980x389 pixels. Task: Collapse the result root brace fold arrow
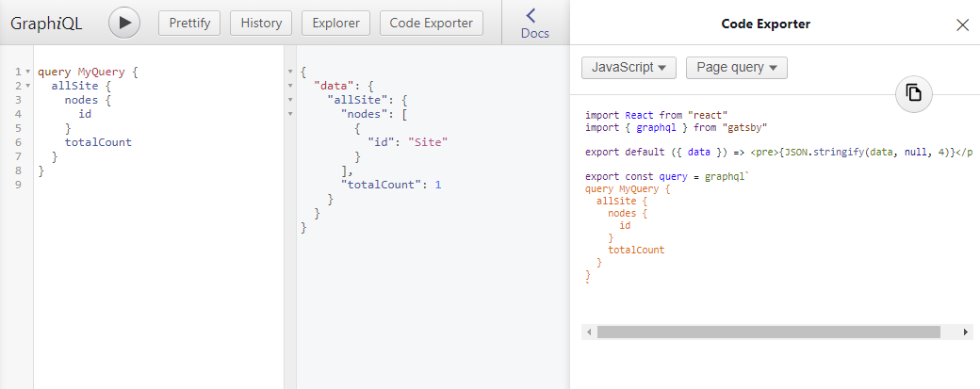(290, 72)
